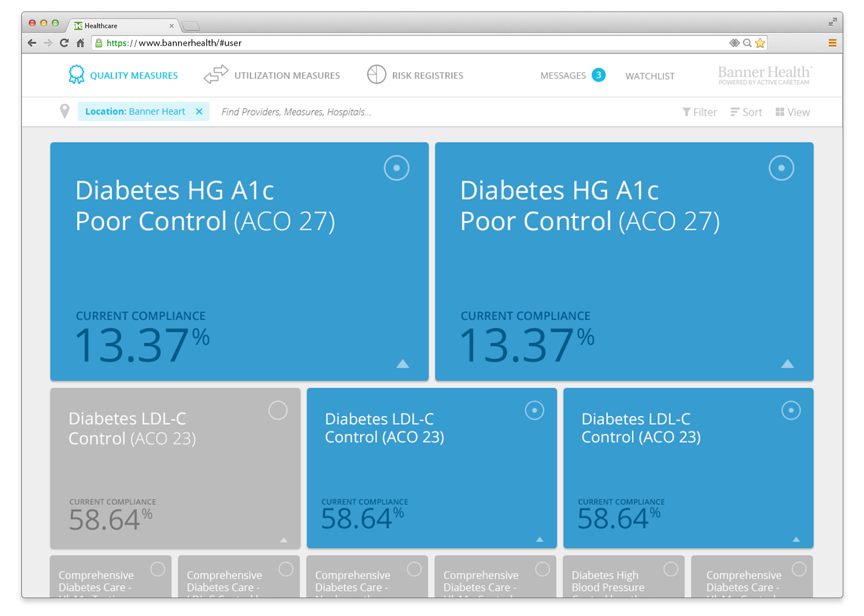Click the browser forward arrow
The height and width of the screenshot is (616, 864).
click(48, 43)
